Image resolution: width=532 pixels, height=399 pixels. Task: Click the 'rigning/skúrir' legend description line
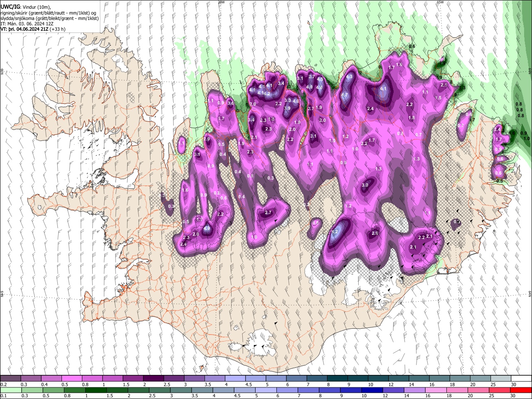(48, 13)
